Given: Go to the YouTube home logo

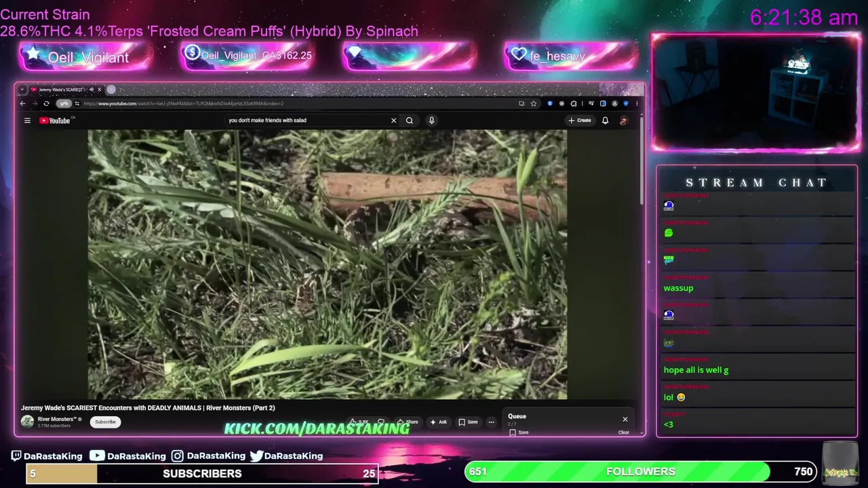Looking at the screenshot, I should [x=55, y=121].
